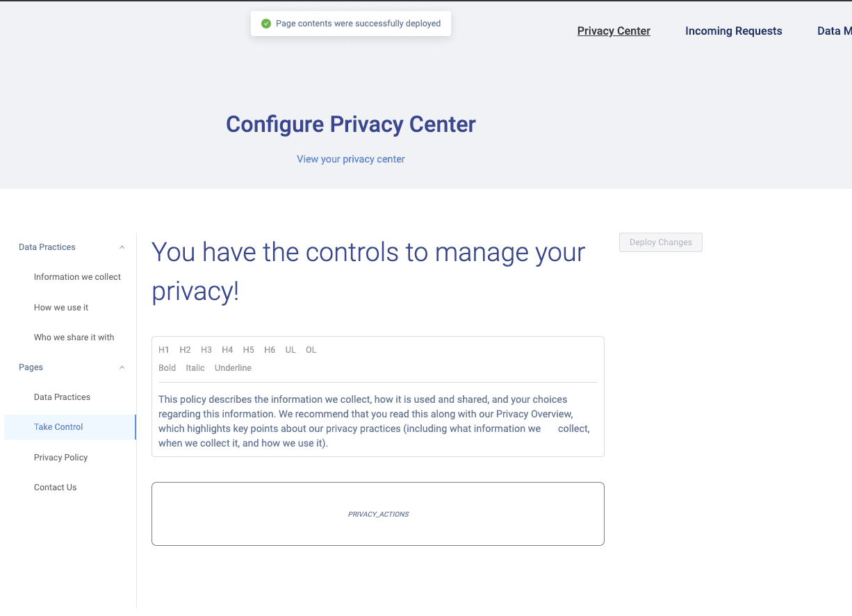
Task: Insert an ordered list with OL
Action: tap(311, 350)
